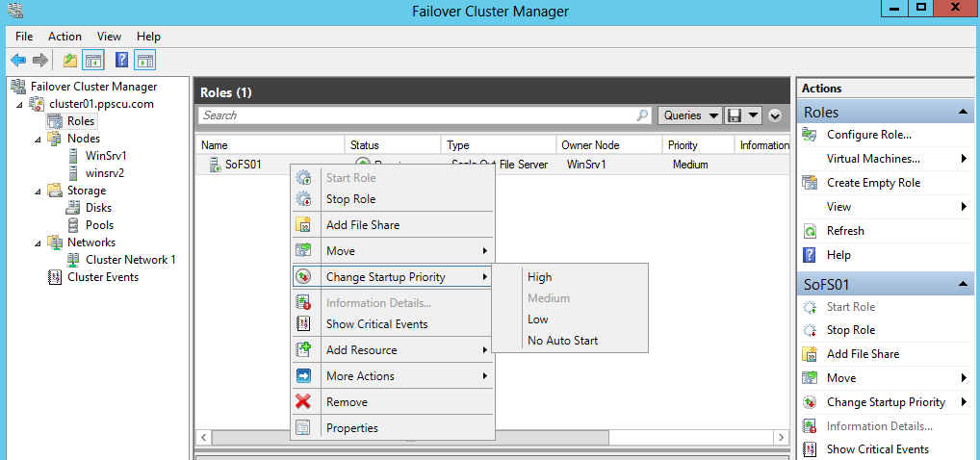This screenshot has width=980, height=460.
Task: Open the Move submenu in context menu
Action: pos(393,251)
